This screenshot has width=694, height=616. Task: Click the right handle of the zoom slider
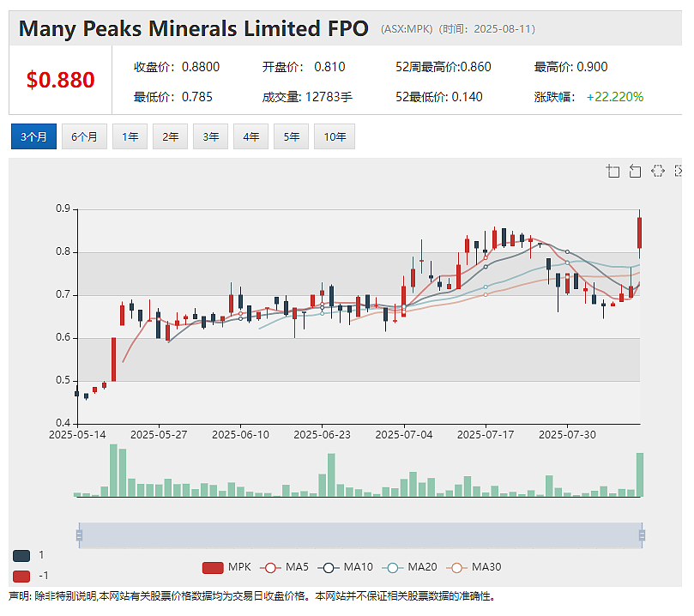(643, 535)
